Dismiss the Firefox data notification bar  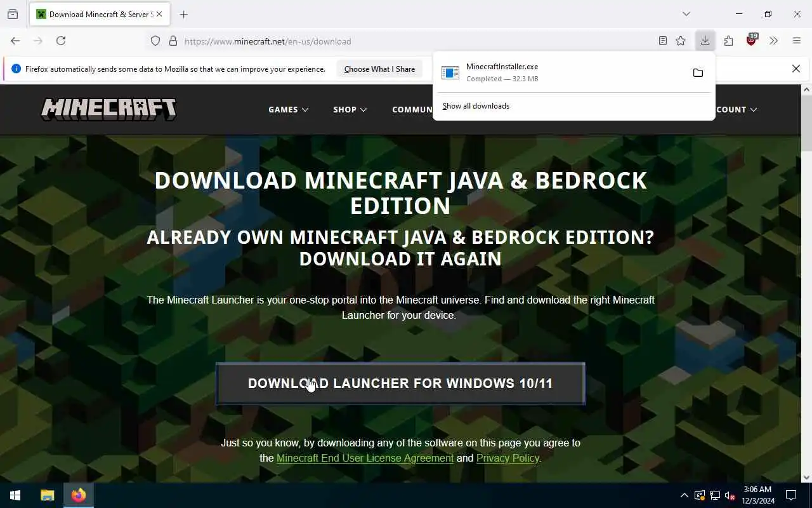tap(796, 69)
